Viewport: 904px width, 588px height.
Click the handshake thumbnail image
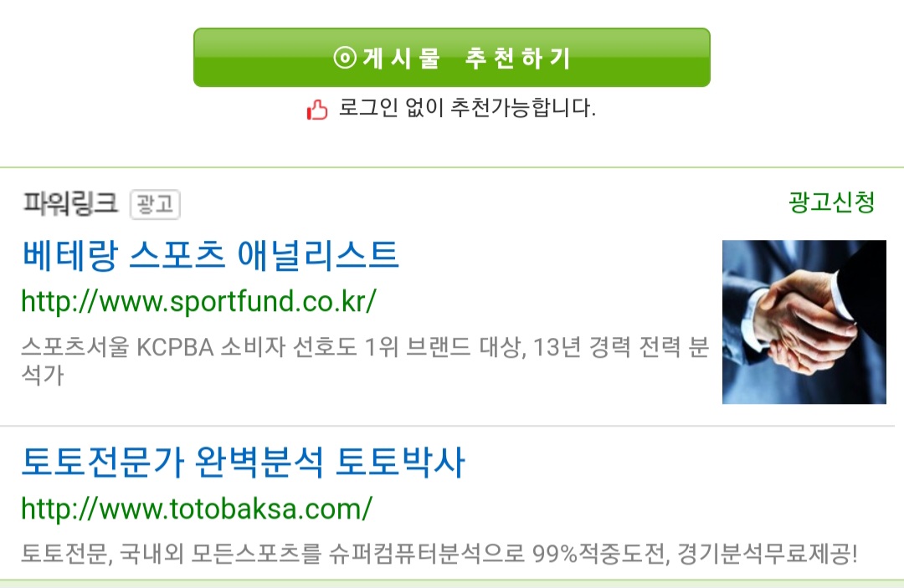click(804, 322)
